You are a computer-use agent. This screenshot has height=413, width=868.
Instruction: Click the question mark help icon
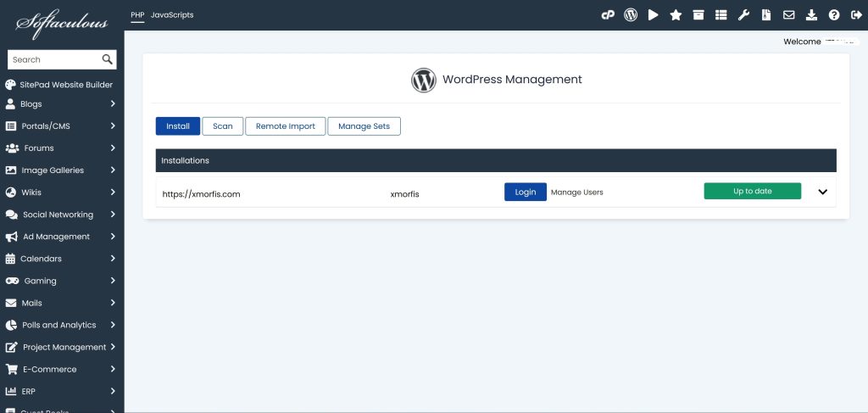pos(834,15)
